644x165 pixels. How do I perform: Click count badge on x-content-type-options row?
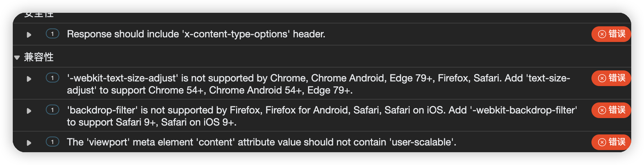pos(53,34)
